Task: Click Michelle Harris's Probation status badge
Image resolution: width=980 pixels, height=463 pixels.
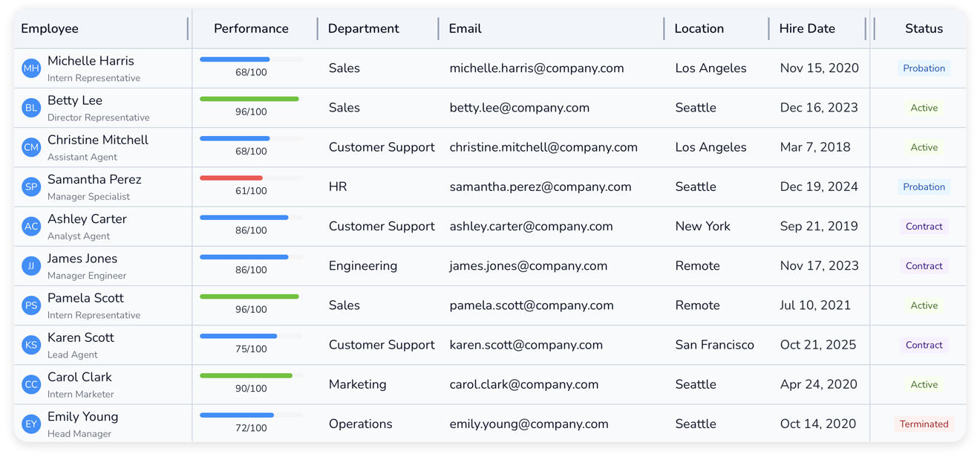Action: pyautogui.click(x=924, y=68)
